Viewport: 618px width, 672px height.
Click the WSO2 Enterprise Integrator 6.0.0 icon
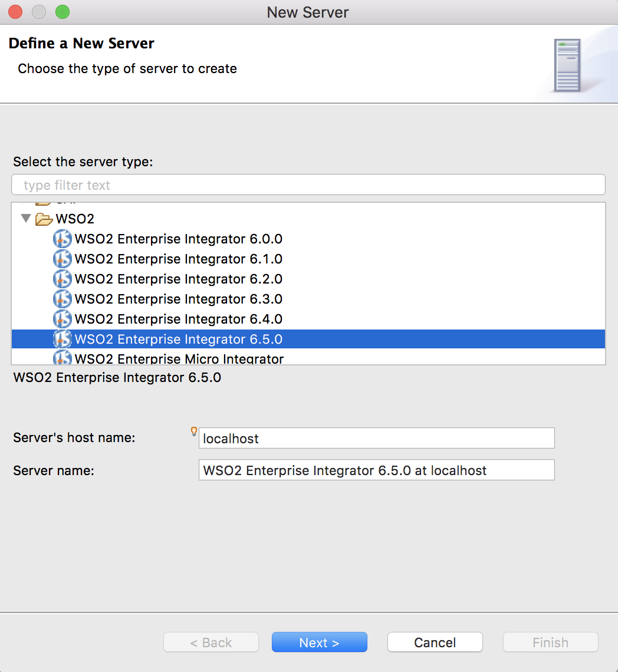(62, 239)
